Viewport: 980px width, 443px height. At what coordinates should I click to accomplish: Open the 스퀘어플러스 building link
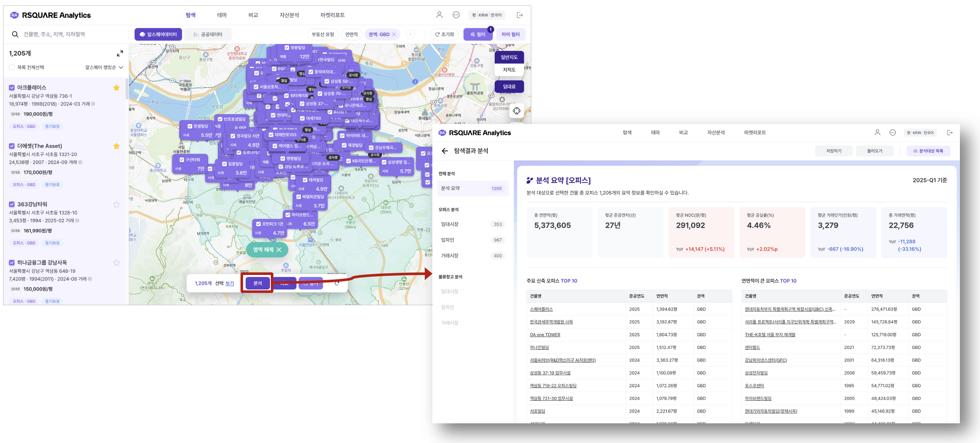coord(541,309)
